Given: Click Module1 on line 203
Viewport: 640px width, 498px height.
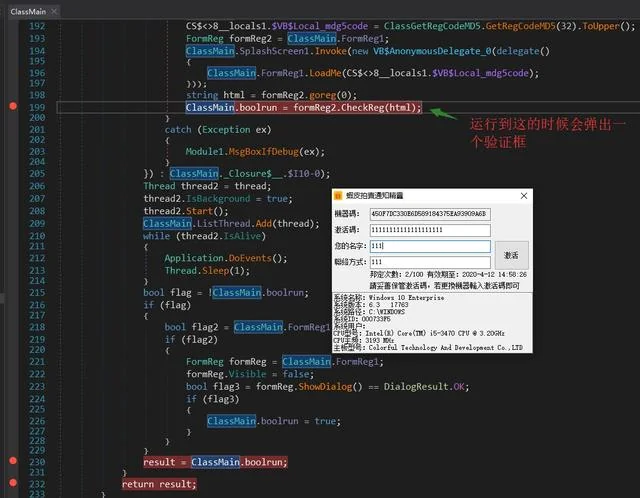Looking at the screenshot, I should pyautogui.click(x=204, y=151).
